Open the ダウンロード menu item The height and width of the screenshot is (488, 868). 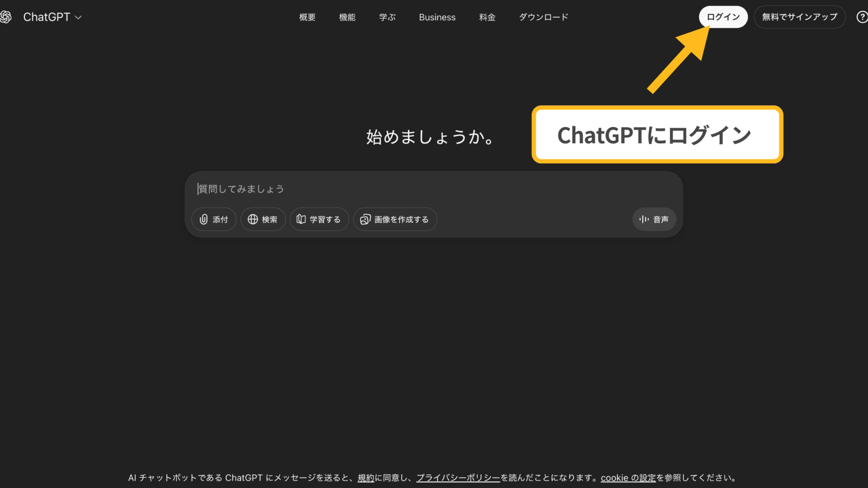(x=543, y=17)
